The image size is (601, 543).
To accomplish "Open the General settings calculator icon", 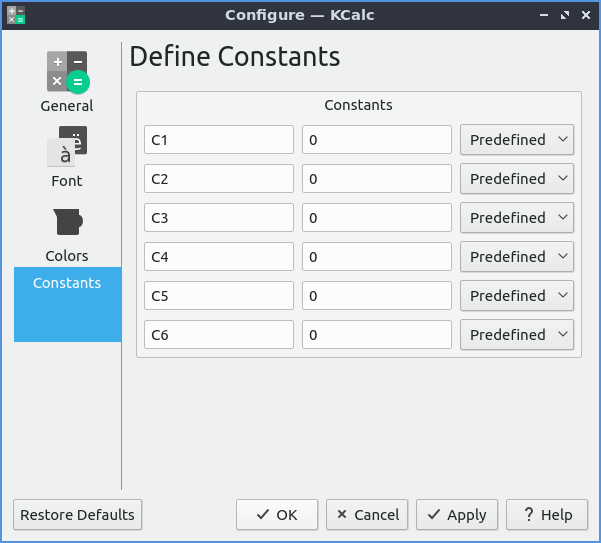I will tap(67, 73).
